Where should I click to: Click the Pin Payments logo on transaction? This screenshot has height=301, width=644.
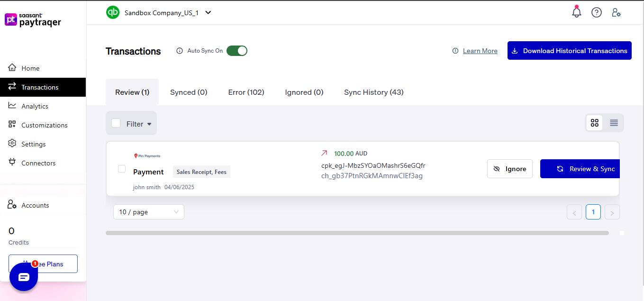[147, 155]
